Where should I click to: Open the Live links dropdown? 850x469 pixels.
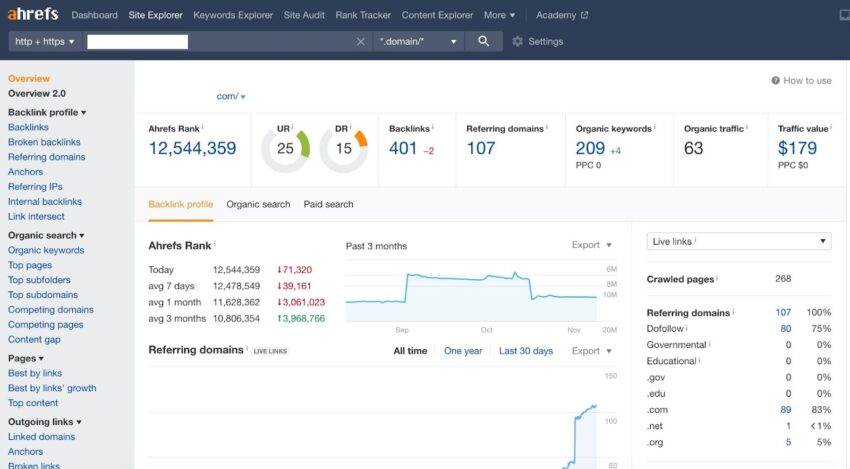click(x=739, y=241)
